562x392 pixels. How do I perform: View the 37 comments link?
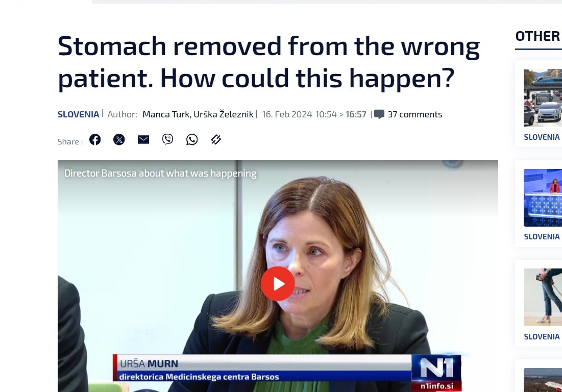414,114
